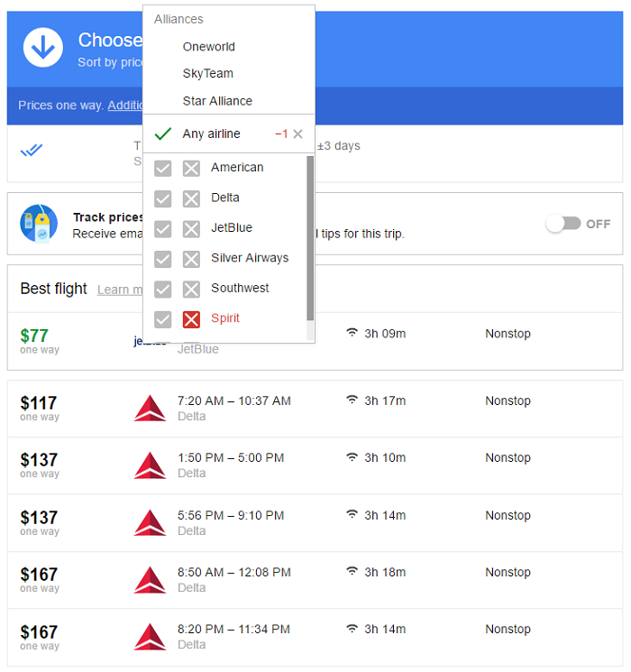Click Delta logo on 1:50 PM flight
Image resolution: width=631 pixels, height=672 pixels.
tap(150, 465)
